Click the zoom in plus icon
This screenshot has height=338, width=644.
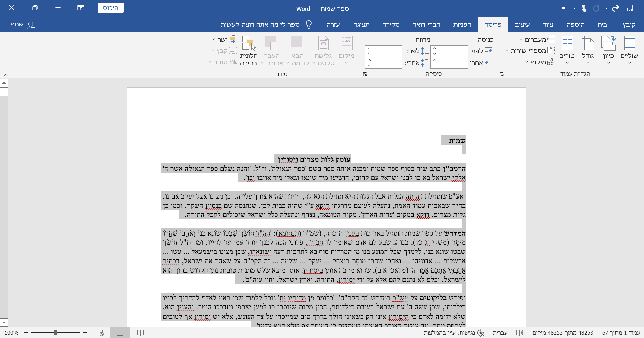26,333
